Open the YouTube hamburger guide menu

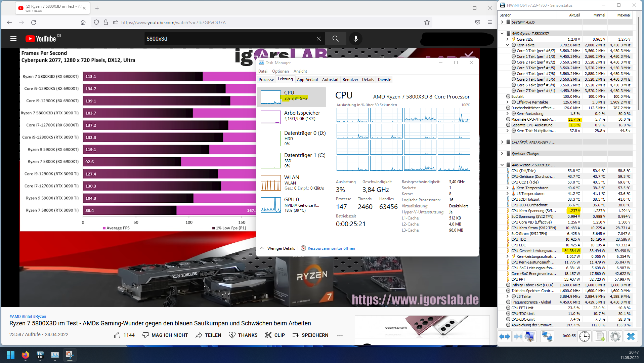pyautogui.click(x=13, y=39)
